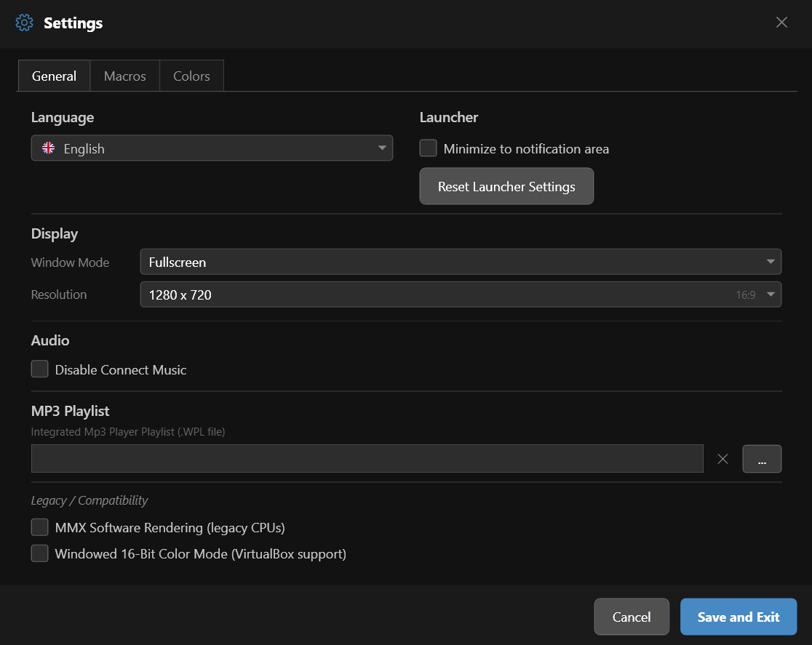Close the Settings window
Screen dimensions: 812x645
(x=781, y=23)
